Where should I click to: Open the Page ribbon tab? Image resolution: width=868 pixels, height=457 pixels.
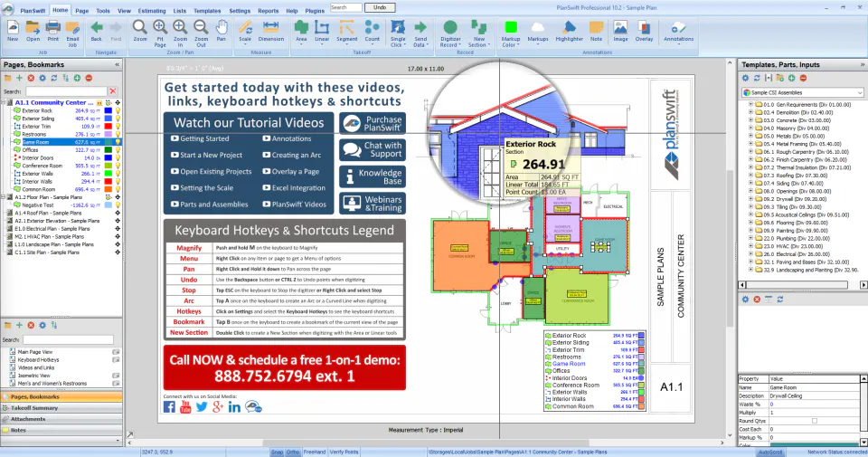pyautogui.click(x=82, y=11)
